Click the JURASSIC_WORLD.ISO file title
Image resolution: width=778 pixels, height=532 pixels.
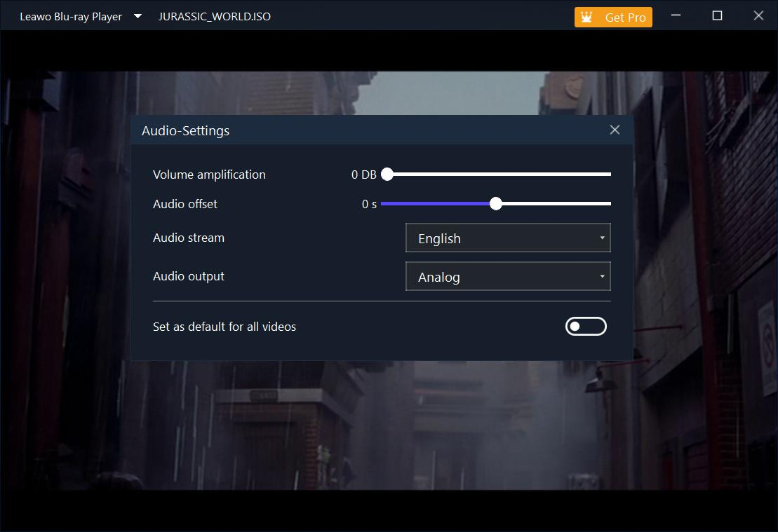[215, 16]
